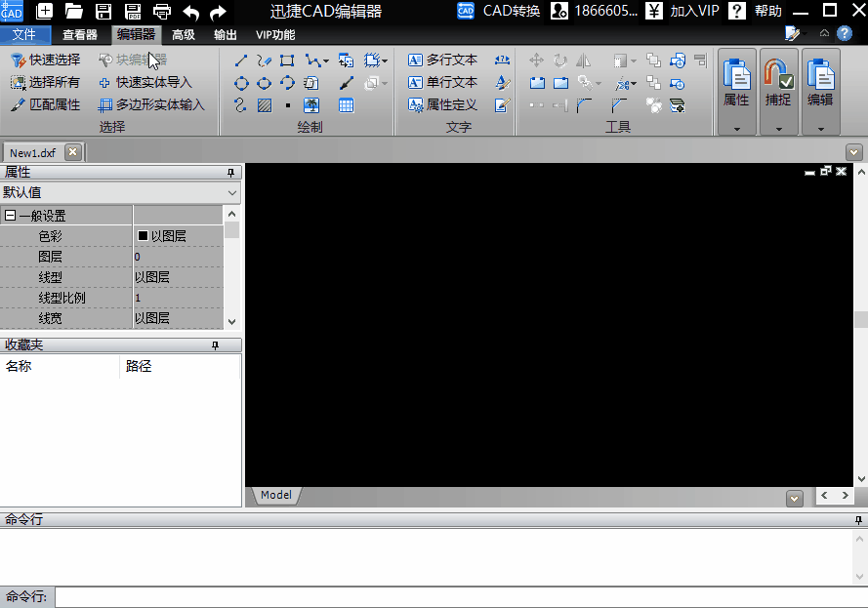Select the Ellipse drawing tool
Screen dimensions: 868x608
pyautogui.click(x=264, y=84)
